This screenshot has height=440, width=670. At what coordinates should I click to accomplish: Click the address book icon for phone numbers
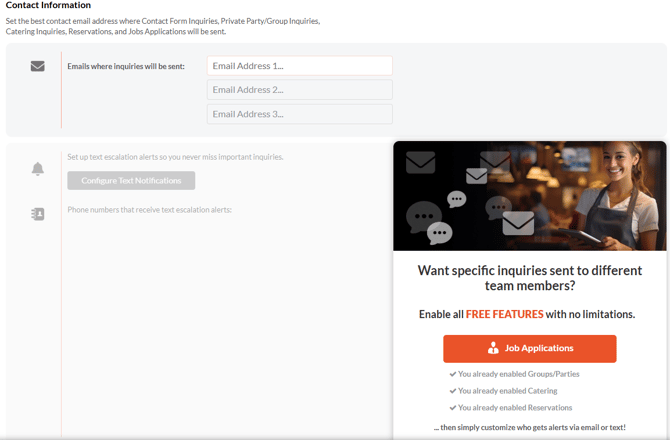37,214
